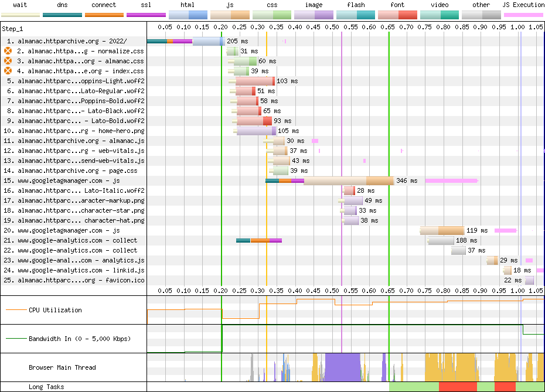Click the image legend color bar
545x392 pixels.
314,15
